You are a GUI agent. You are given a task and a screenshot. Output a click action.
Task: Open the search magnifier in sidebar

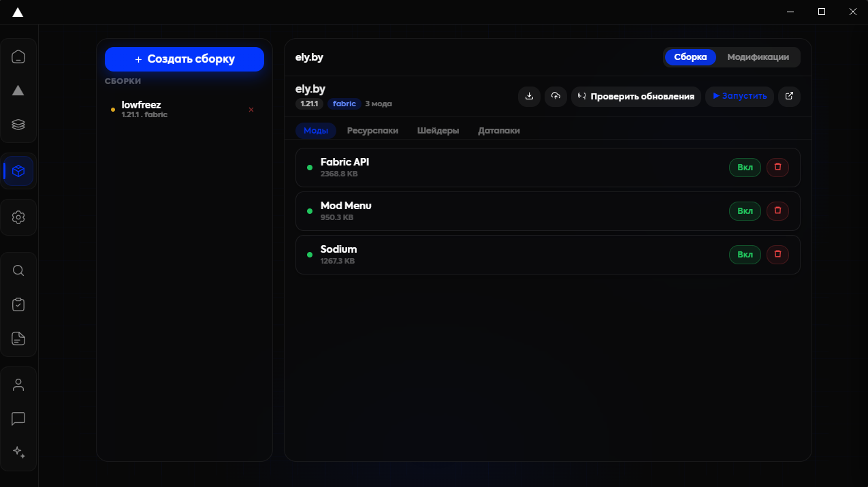tap(18, 270)
